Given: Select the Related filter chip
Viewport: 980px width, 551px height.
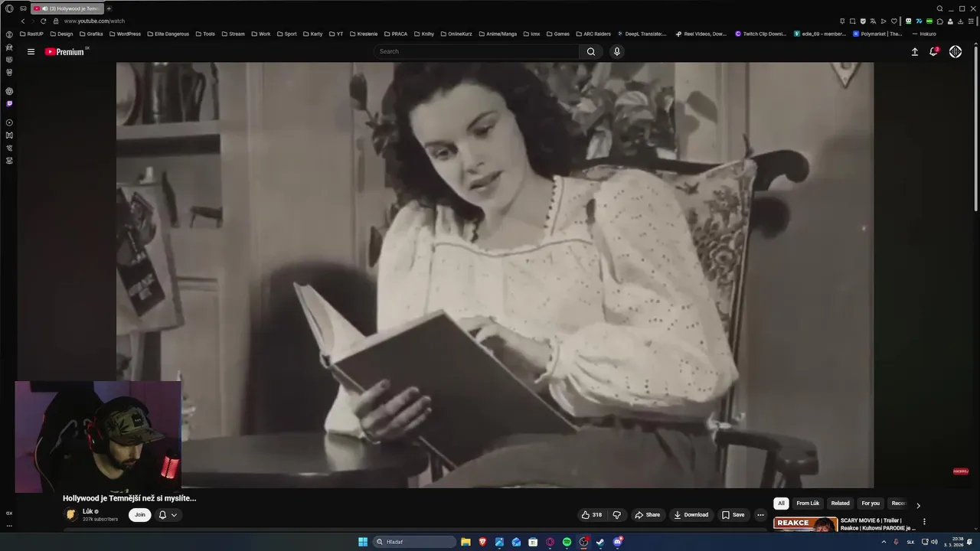Looking at the screenshot, I should tap(841, 504).
